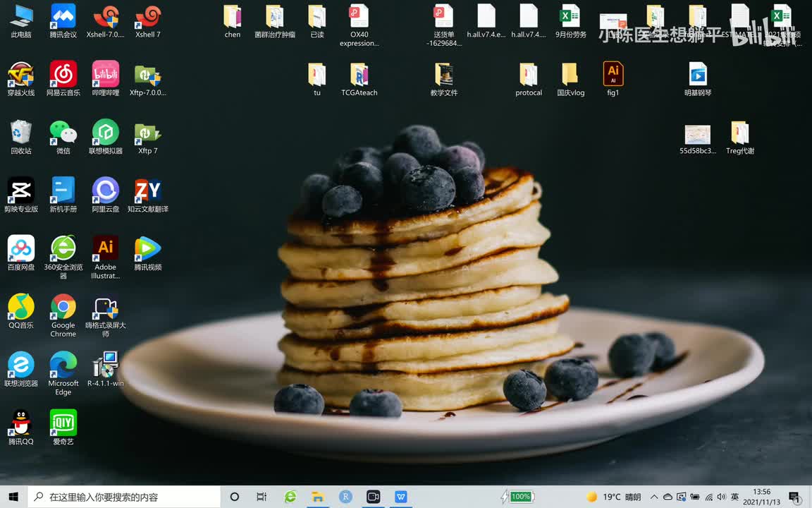Launch 微信 WeChat from the desktop
This screenshot has width=812, height=508.
coord(63,138)
